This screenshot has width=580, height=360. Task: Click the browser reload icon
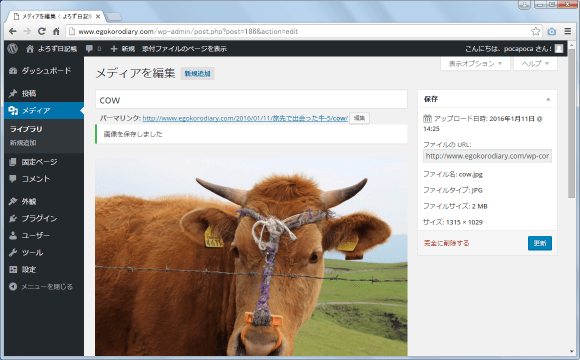click(x=42, y=31)
